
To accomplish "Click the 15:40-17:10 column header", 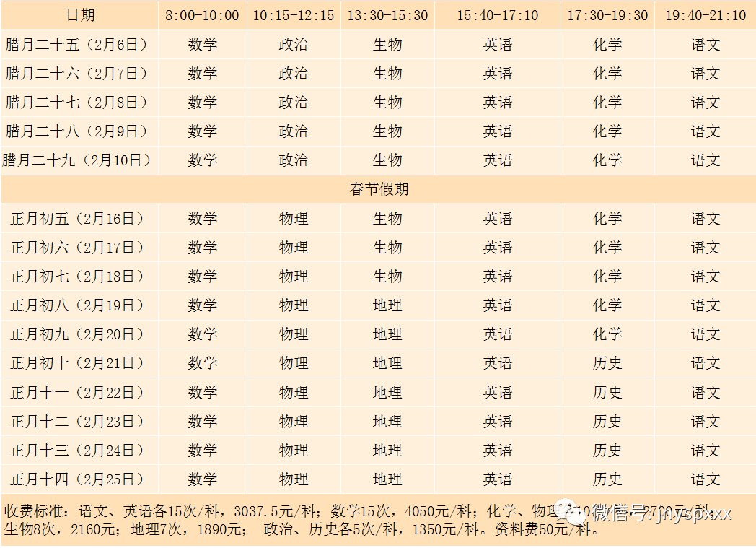I will 497,15.
